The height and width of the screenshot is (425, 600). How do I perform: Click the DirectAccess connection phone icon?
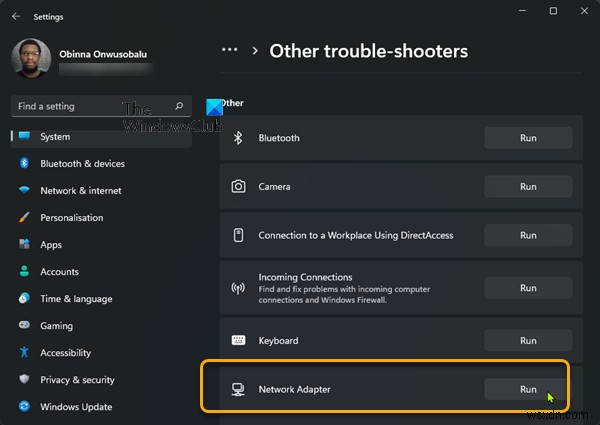239,235
